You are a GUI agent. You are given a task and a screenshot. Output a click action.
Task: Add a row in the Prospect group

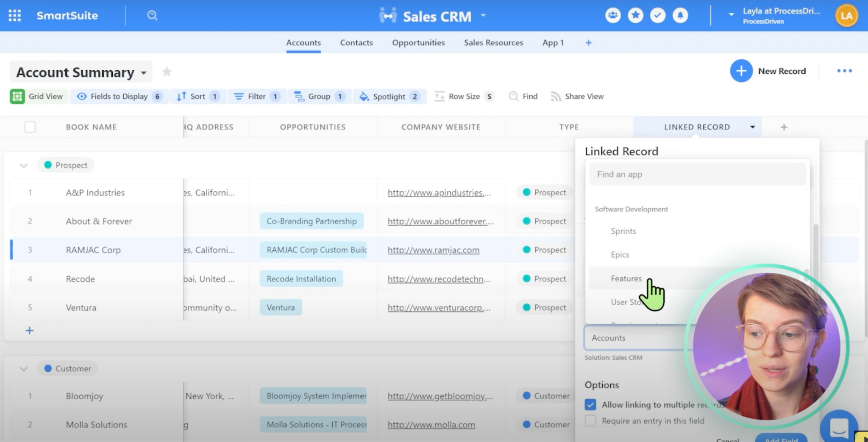click(29, 331)
